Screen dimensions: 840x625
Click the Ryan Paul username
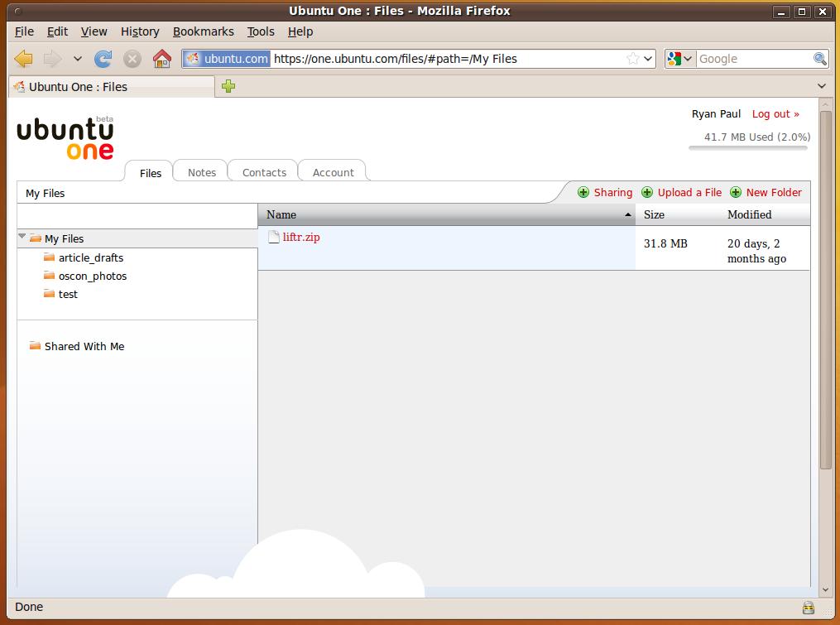click(x=716, y=113)
